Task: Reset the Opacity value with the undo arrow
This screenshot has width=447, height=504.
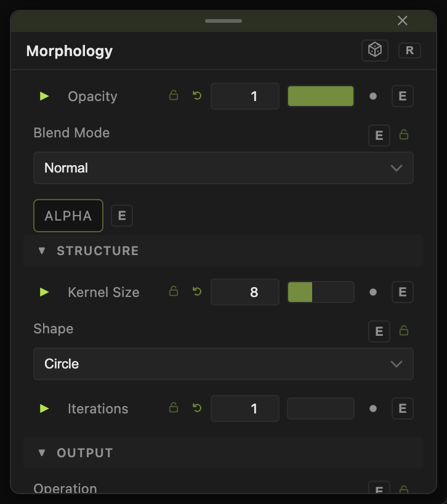Action: pos(197,96)
